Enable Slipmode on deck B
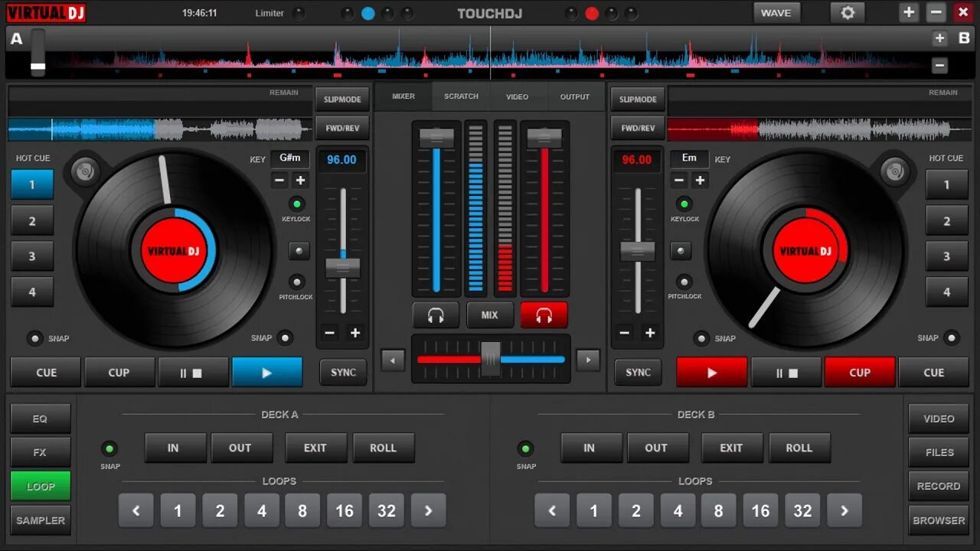 (638, 99)
